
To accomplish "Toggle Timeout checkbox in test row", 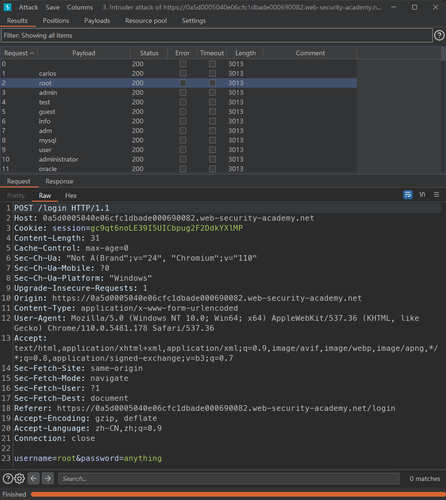I will (212, 102).
